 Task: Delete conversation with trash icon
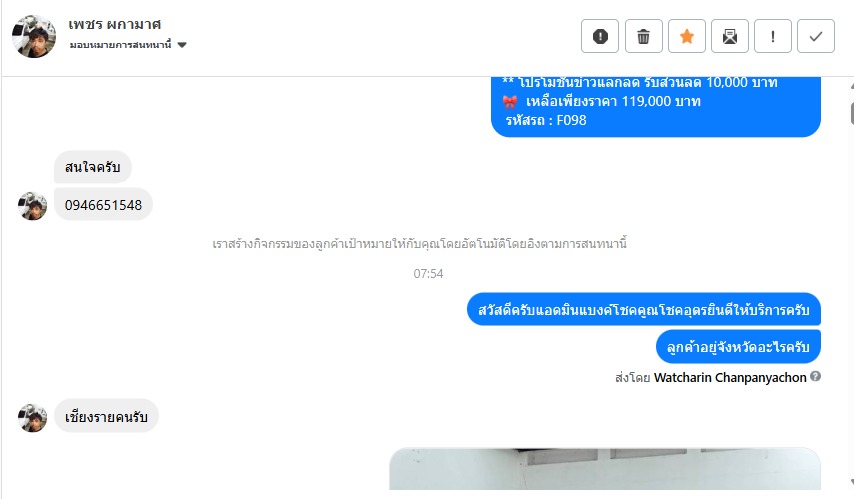(643, 36)
